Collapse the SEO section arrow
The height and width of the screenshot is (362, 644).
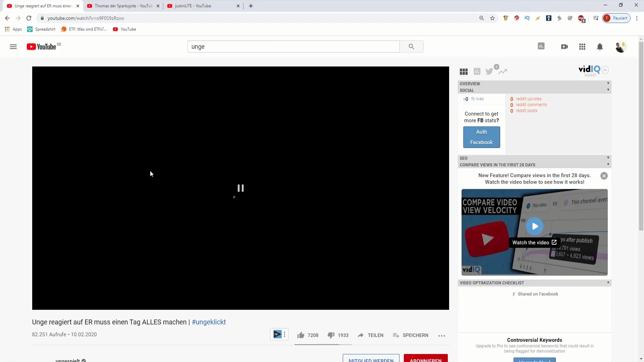click(x=608, y=158)
